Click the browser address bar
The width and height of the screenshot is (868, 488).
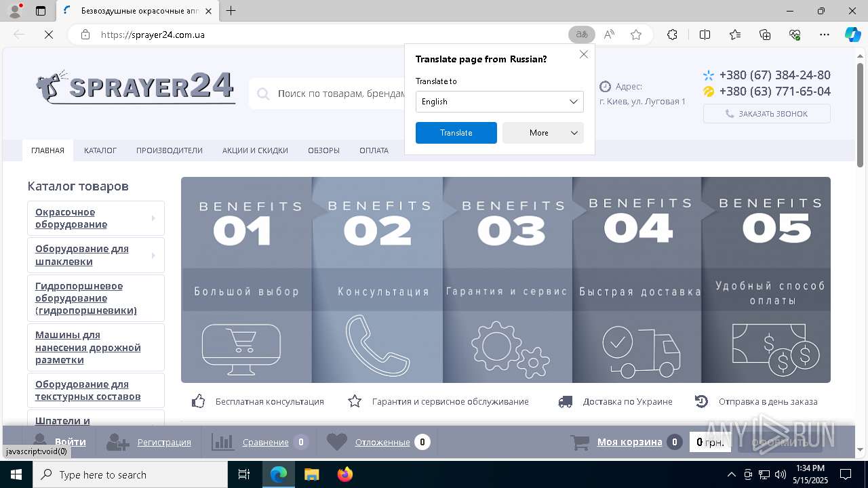click(332, 35)
